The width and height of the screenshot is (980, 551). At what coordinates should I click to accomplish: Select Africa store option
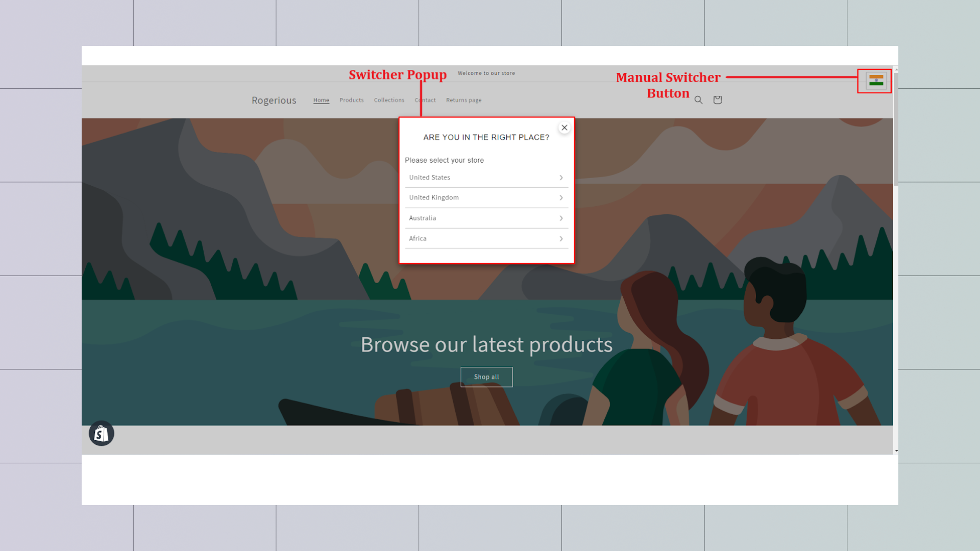(x=486, y=238)
